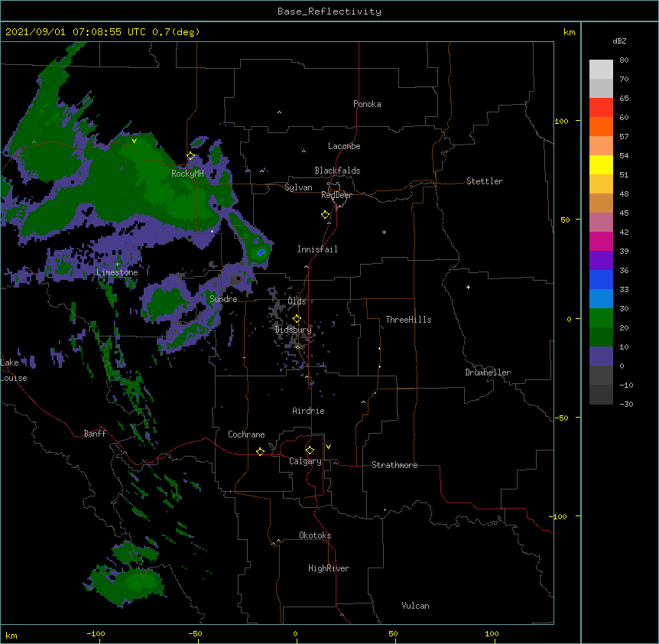
Task: Click the Ponoka city label
Action: coord(367,104)
